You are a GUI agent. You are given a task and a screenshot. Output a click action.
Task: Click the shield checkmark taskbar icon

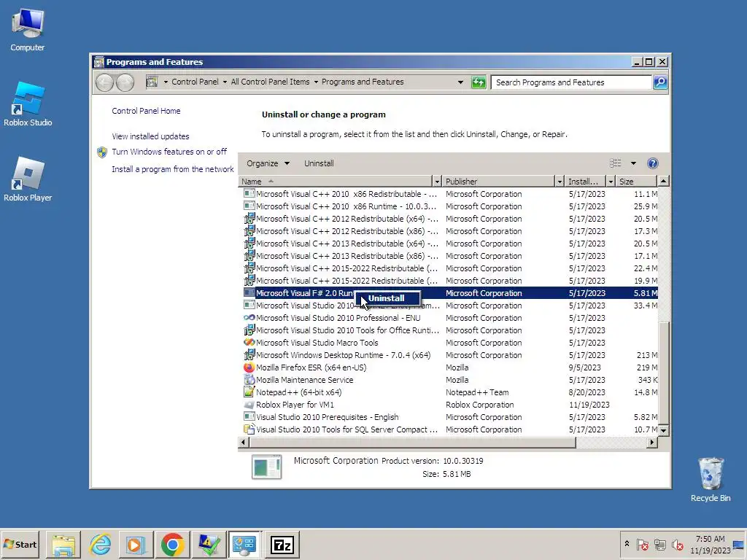(x=209, y=545)
